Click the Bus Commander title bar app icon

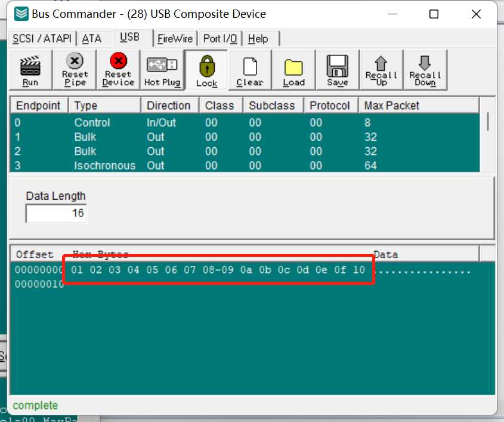pyautogui.click(x=21, y=14)
